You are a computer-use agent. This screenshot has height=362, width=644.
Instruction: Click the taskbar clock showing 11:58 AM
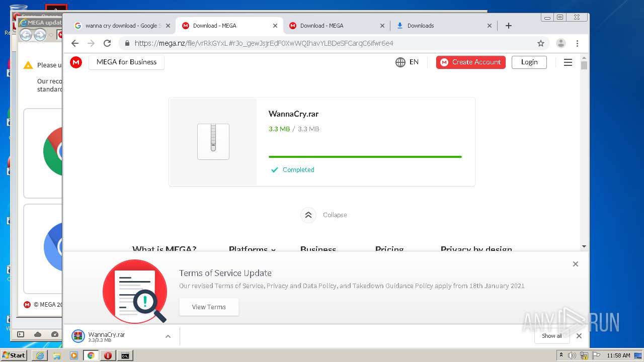click(618, 355)
